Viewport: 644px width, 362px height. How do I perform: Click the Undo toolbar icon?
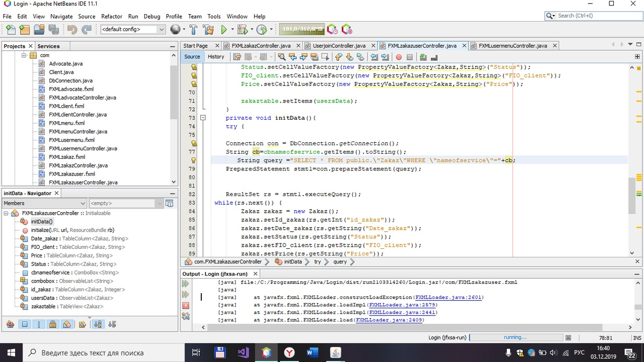pos(72,30)
